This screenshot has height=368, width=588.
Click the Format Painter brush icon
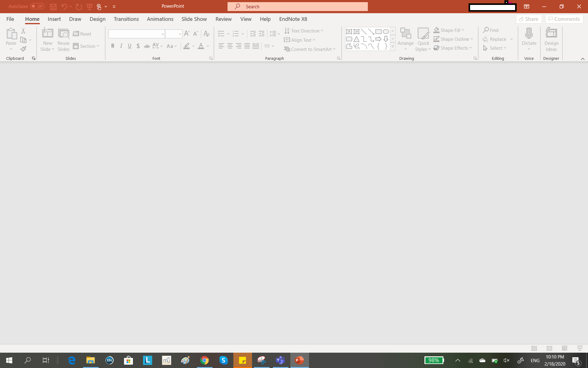[x=23, y=49]
